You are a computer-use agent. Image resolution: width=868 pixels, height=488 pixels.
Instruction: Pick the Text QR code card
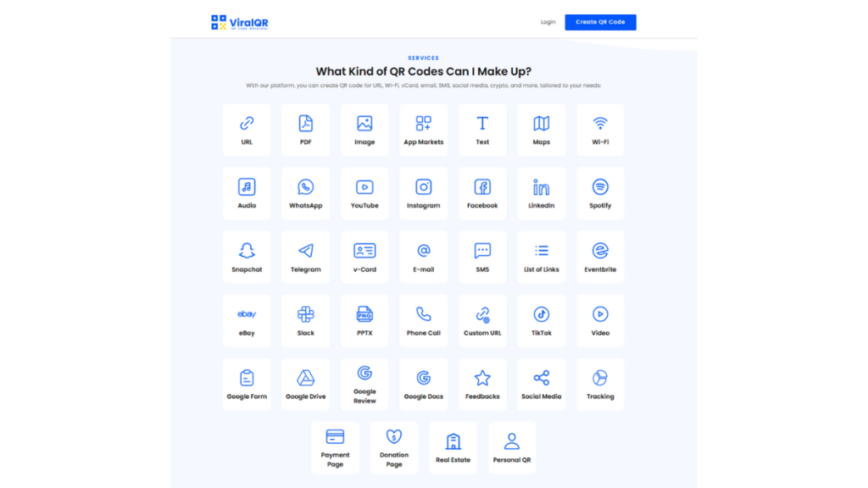point(482,130)
